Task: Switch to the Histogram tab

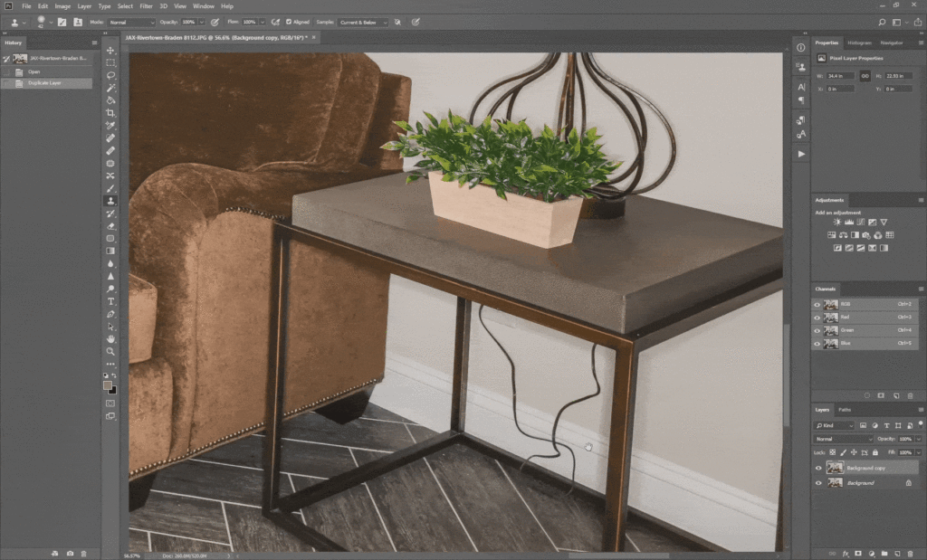Action: (859, 43)
